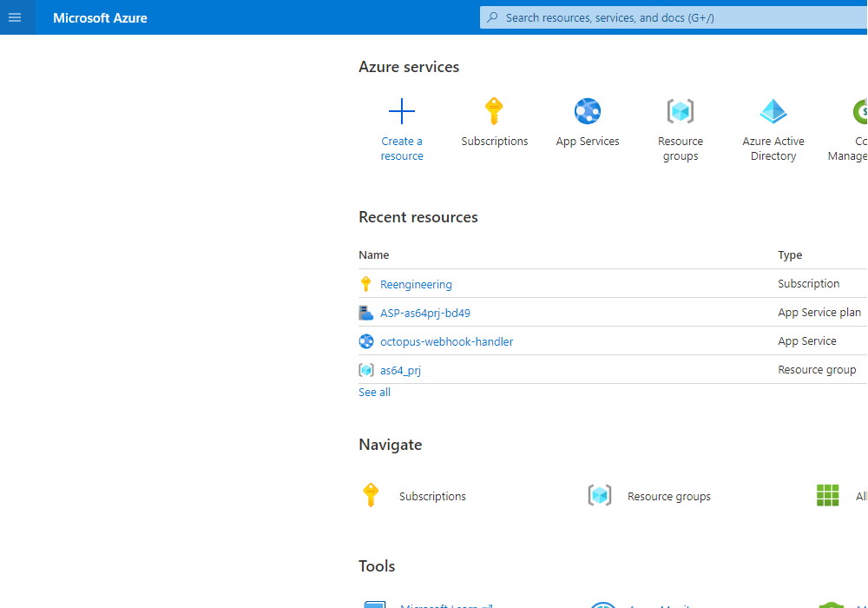The height and width of the screenshot is (608, 868).
Task: Open the octopus-webhook-handler resource link
Action: point(446,341)
